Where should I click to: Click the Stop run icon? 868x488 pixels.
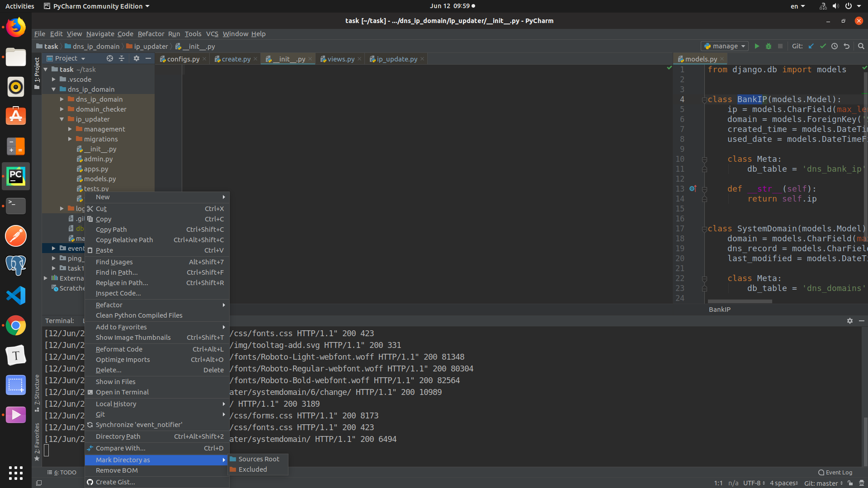(780, 46)
